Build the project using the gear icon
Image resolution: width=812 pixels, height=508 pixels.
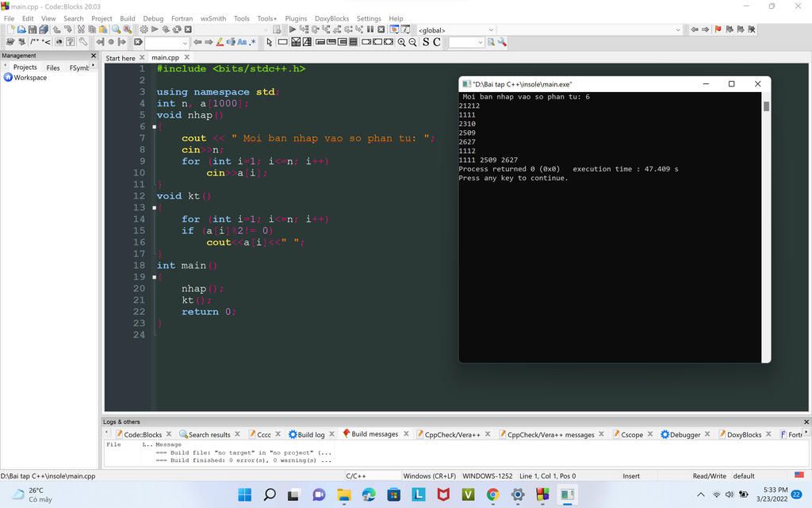pyautogui.click(x=144, y=29)
